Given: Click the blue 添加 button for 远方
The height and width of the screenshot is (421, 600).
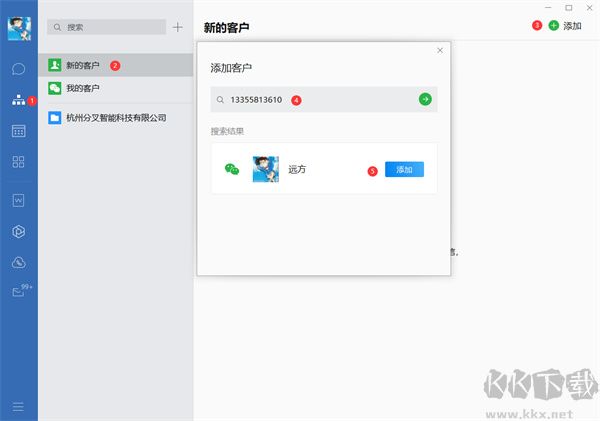Looking at the screenshot, I should [404, 169].
